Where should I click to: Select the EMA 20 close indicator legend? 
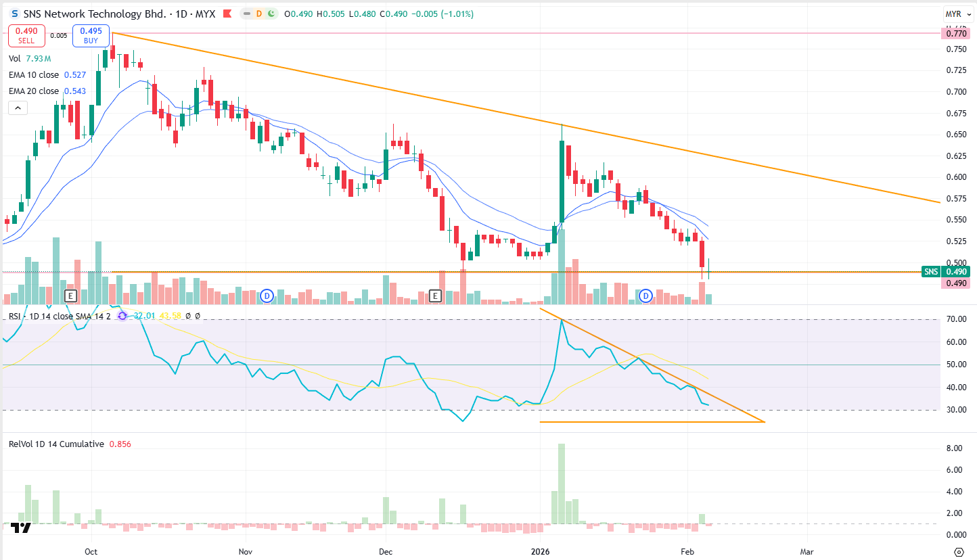34,91
